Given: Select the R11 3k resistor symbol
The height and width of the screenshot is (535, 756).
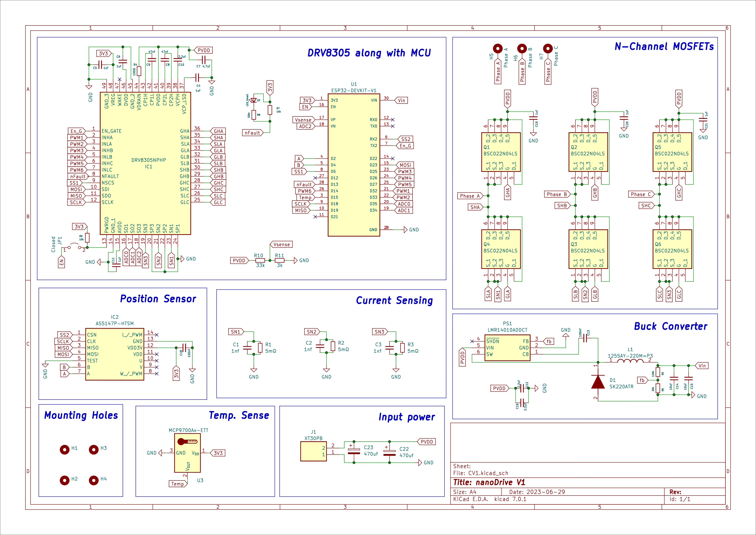Looking at the screenshot, I should 280,260.
